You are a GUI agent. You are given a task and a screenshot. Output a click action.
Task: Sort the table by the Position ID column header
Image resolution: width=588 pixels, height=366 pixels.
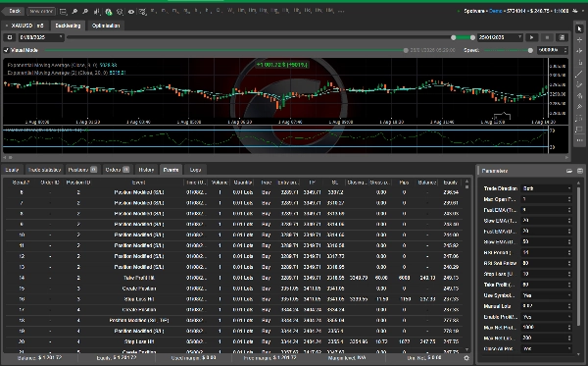point(78,183)
